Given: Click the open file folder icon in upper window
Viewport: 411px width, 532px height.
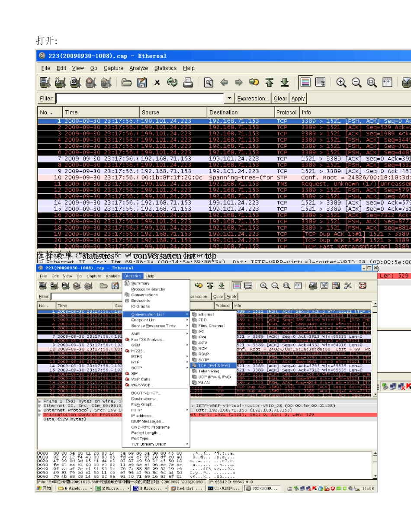Looking at the screenshot, I should (126, 83).
